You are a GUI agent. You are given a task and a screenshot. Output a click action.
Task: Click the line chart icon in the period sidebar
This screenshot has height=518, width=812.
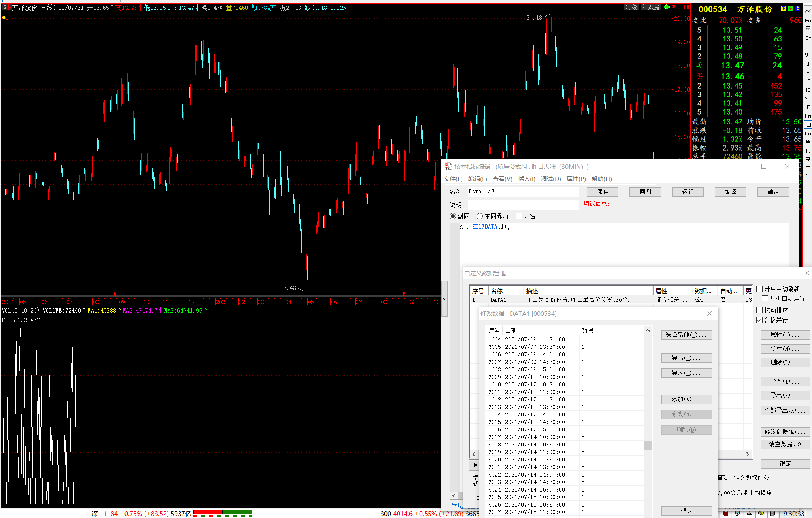pos(808,11)
